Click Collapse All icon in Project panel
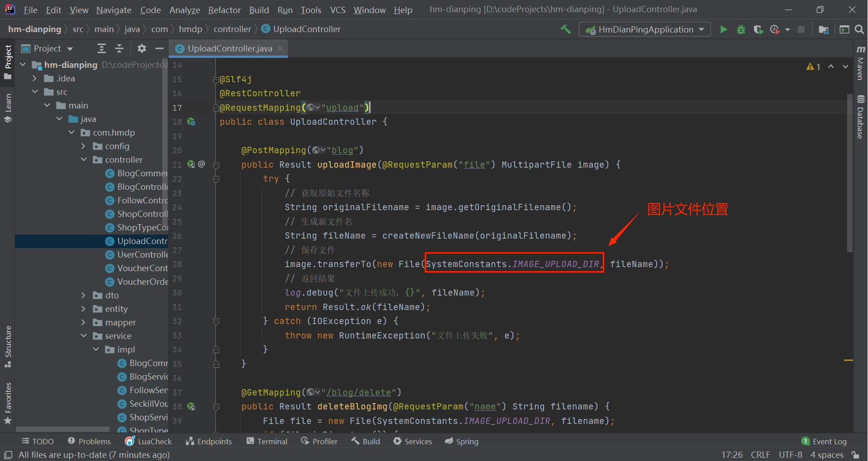This screenshot has width=868, height=461. point(119,48)
